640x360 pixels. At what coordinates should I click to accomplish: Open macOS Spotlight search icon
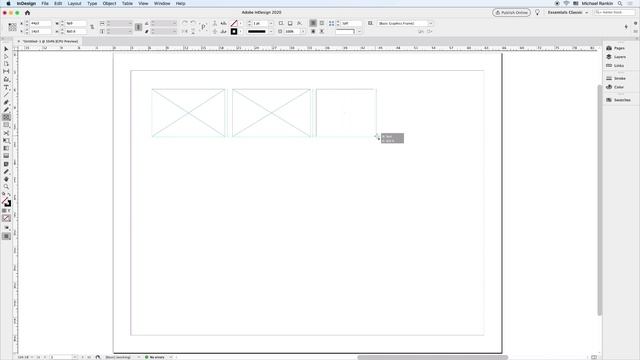pyautogui.click(x=620, y=3)
